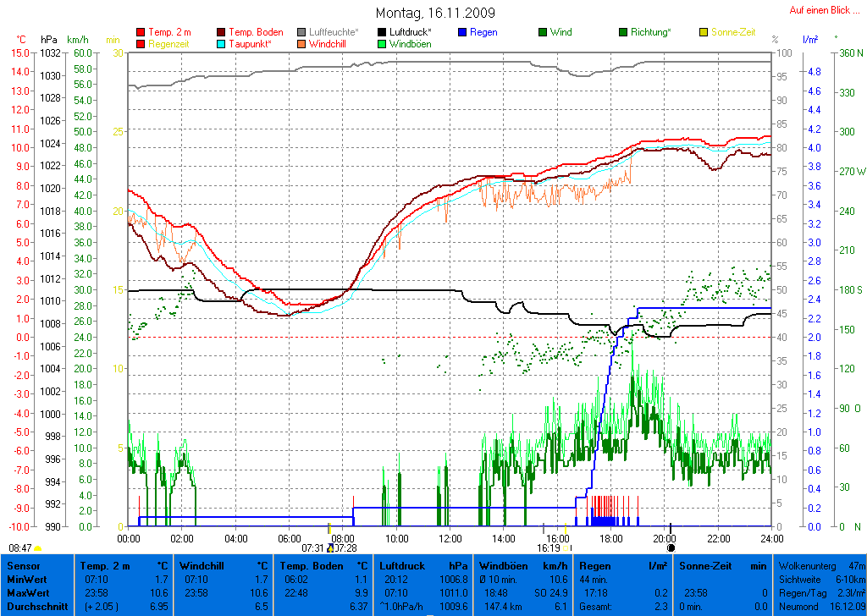Image resolution: width=867 pixels, height=616 pixels.
Task: Click the new moon icon below 20:00
Action: tap(671, 548)
